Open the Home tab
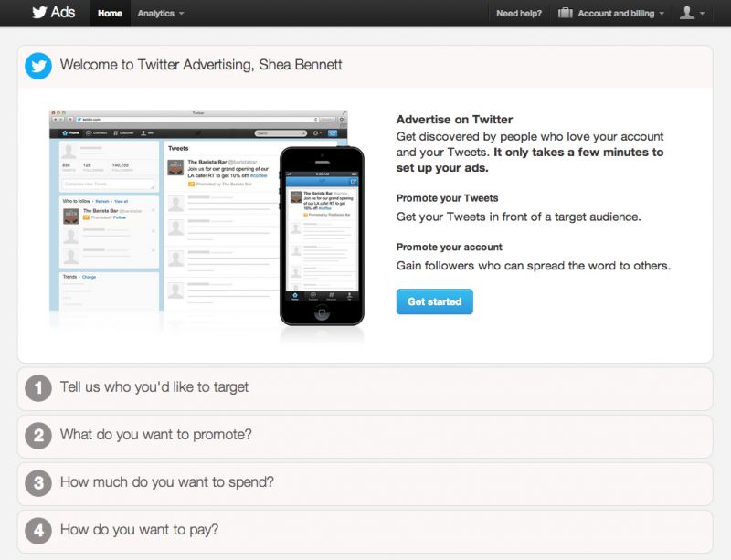Screen dimensions: 731x560 (110, 13)
